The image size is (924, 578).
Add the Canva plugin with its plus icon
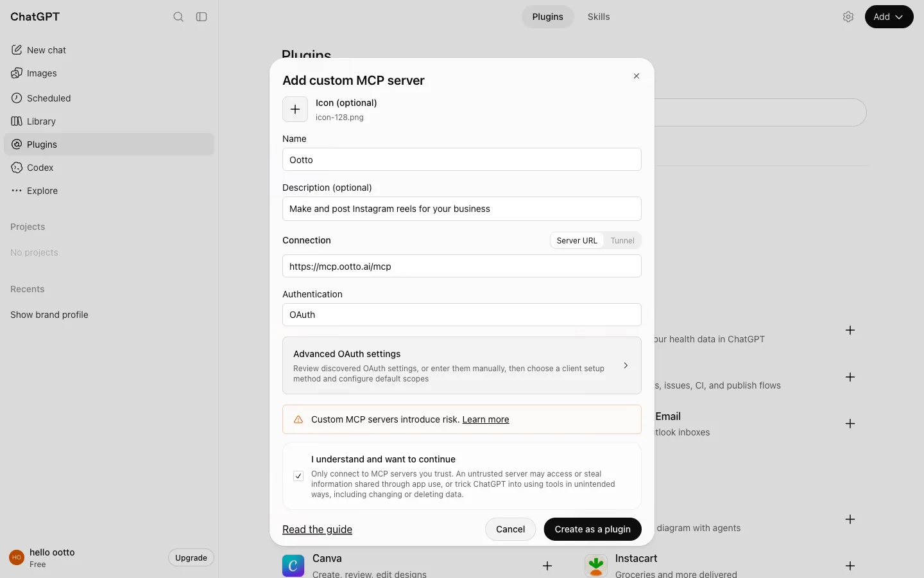point(547,566)
